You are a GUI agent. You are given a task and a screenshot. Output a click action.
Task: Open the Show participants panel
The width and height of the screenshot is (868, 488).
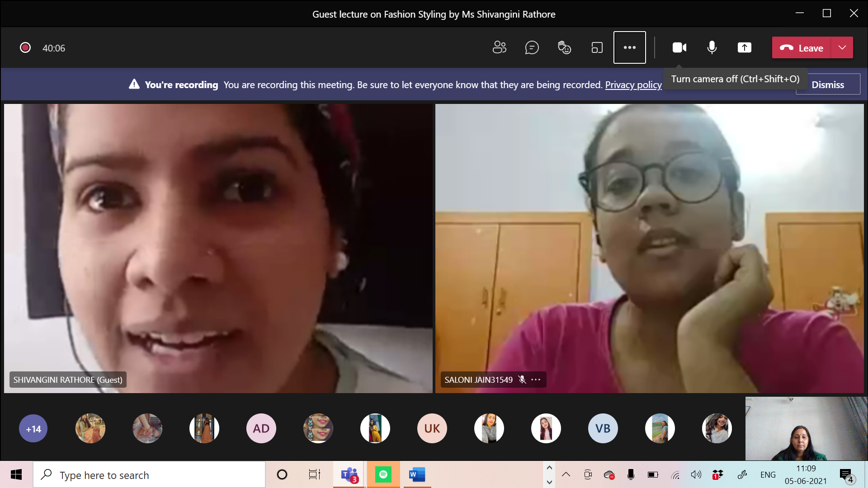[x=500, y=47]
